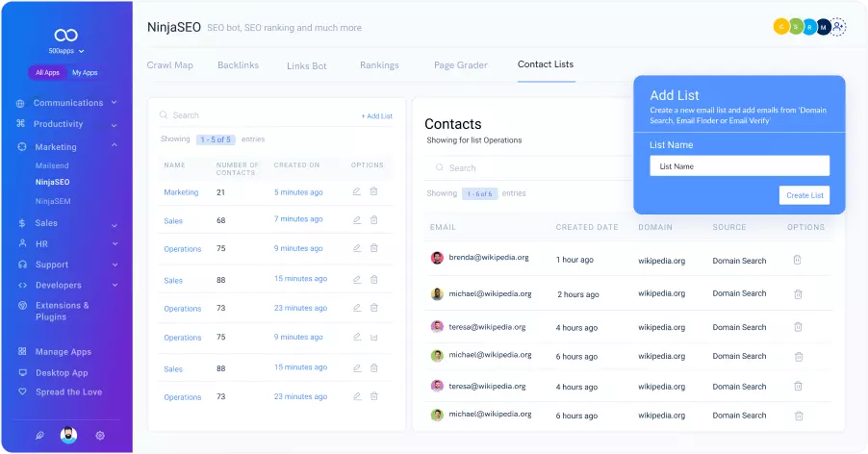The height and width of the screenshot is (454, 868).
Task: Open the user avatar in sidebar footer
Action: (68, 436)
